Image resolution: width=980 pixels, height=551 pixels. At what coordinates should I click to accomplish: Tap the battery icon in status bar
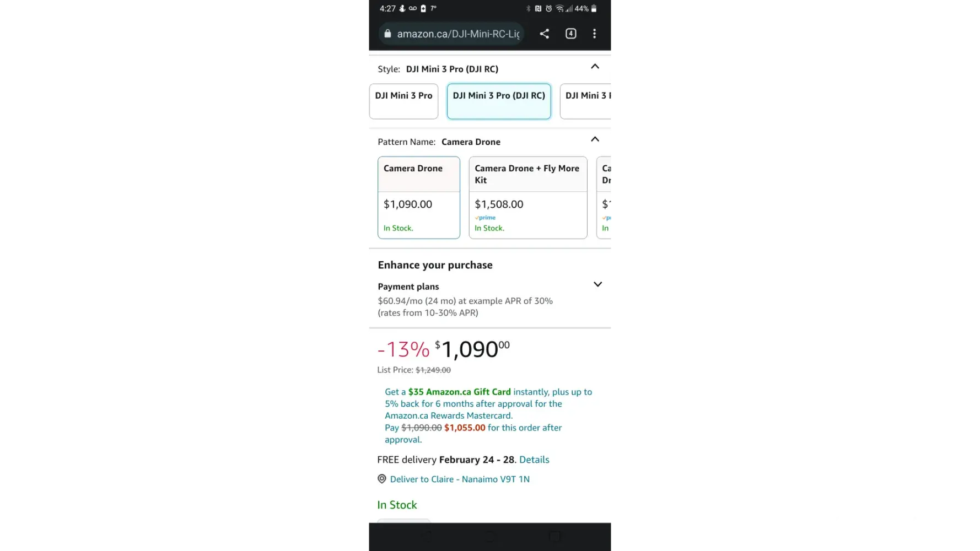(x=594, y=9)
